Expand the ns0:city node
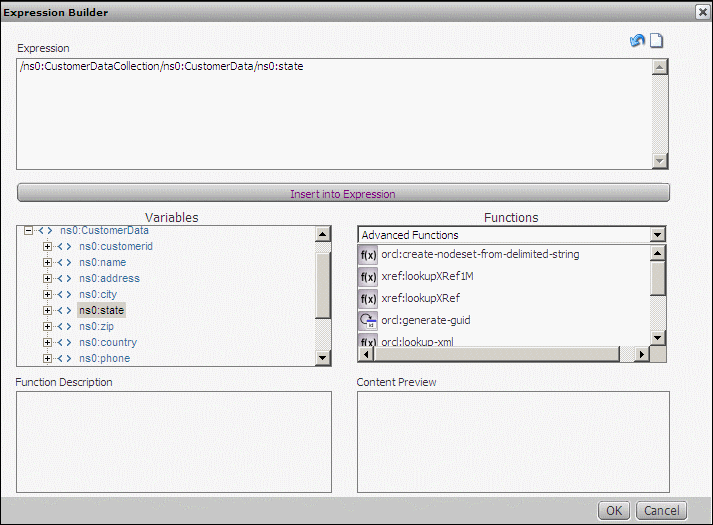This screenshot has height=525, width=713. [x=47, y=295]
